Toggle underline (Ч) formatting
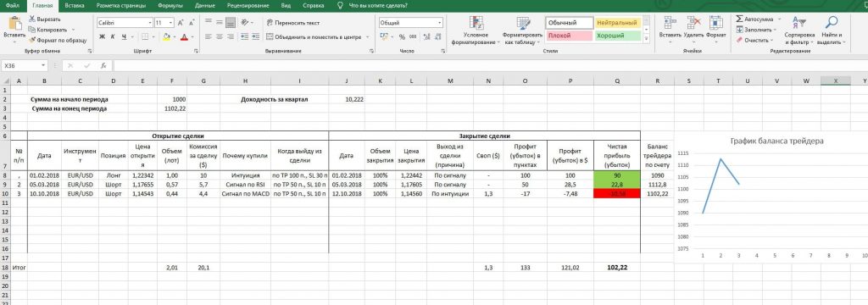Viewport: 868px width, 305px height. click(x=124, y=37)
